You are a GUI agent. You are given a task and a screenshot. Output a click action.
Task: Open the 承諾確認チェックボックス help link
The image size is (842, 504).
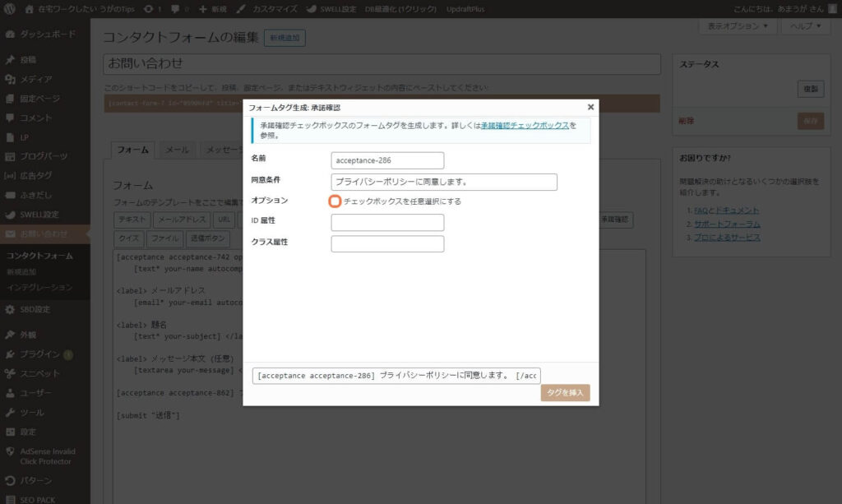click(525, 125)
